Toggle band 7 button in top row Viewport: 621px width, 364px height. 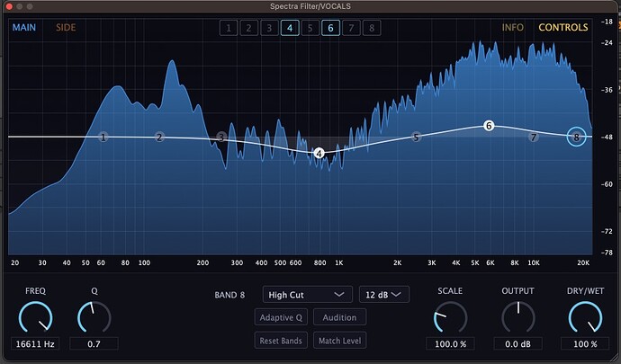pos(351,28)
